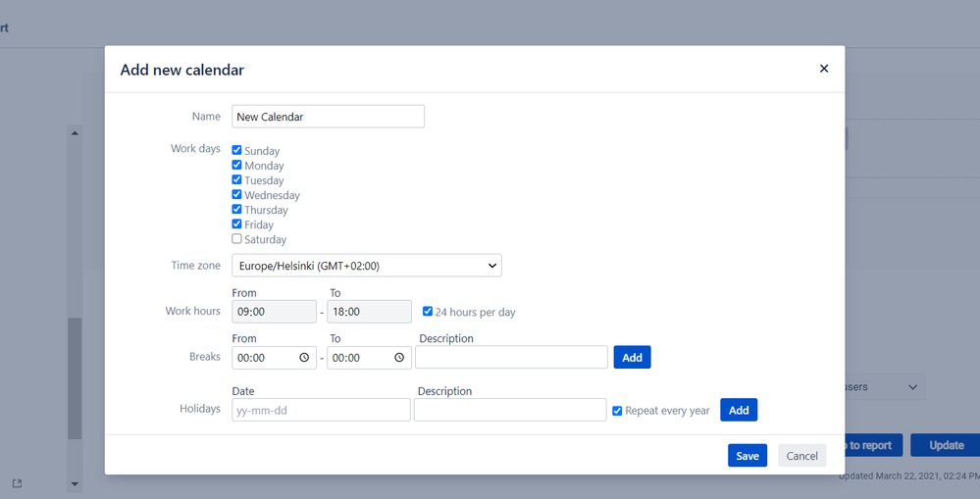Click scroll up arrow in left sidebar
The image size is (980, 499).
(75, 133)
